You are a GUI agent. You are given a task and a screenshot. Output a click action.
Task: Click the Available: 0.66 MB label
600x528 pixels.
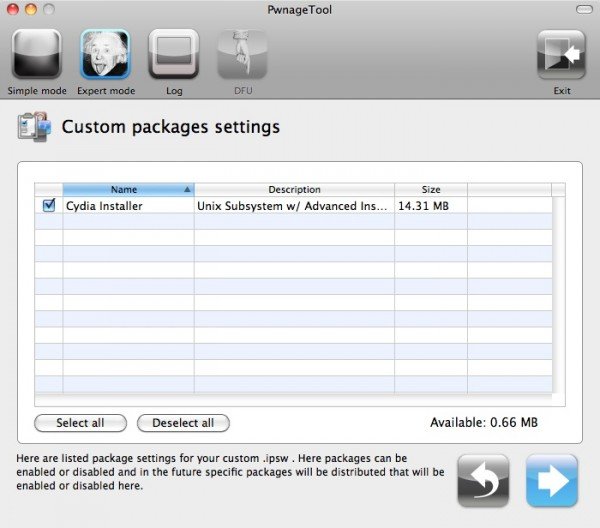tap(484, 422)
